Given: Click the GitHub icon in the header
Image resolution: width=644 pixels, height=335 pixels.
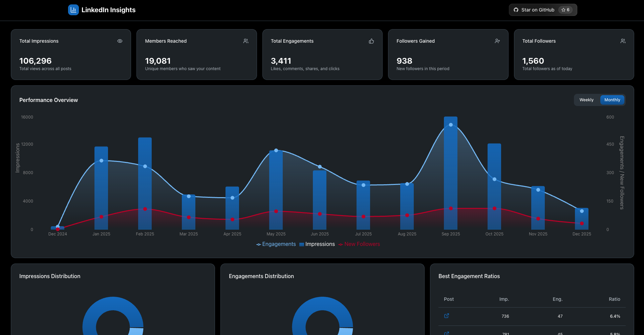Looking at the screenshot, I should click(x=516, y=9).
